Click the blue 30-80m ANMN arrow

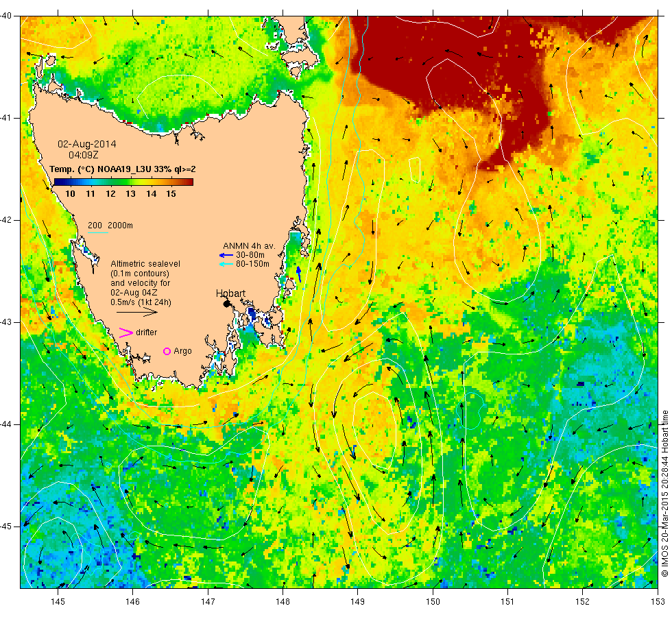(226, 255)
